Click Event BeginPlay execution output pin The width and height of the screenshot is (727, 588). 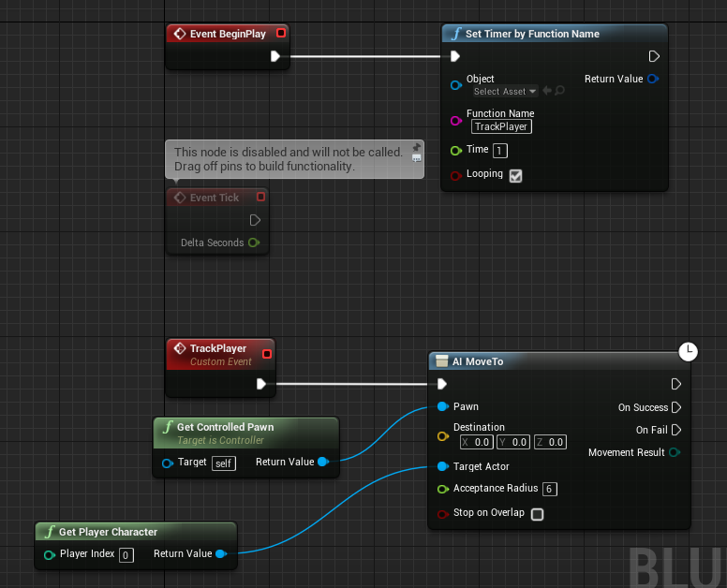[274, 56]
